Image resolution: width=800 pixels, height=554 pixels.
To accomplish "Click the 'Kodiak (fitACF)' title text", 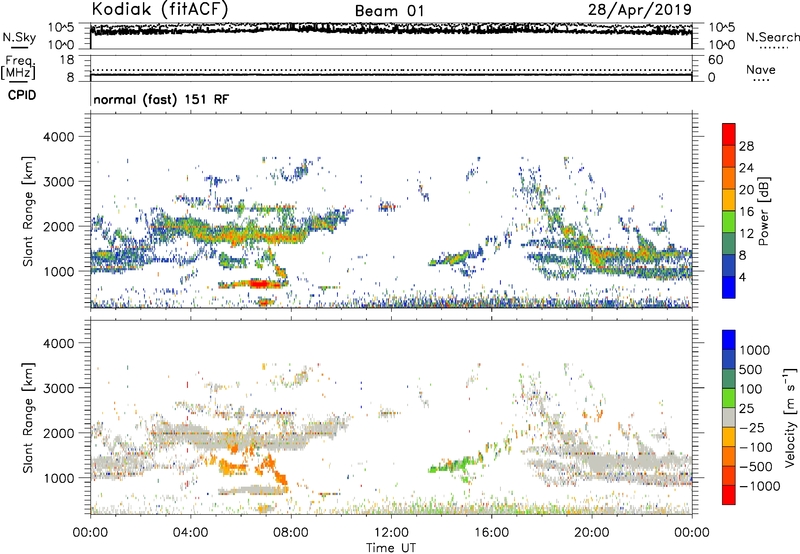I will (x=160, y=10).
